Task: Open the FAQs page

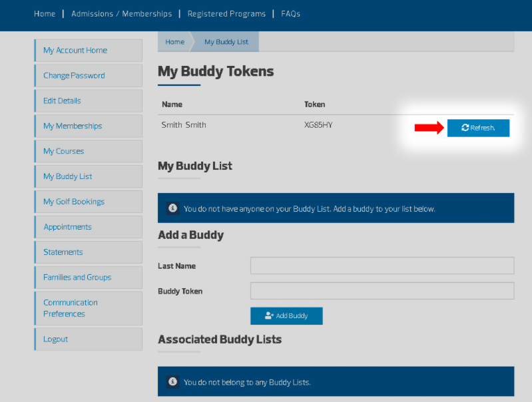Action: (290, 13)
